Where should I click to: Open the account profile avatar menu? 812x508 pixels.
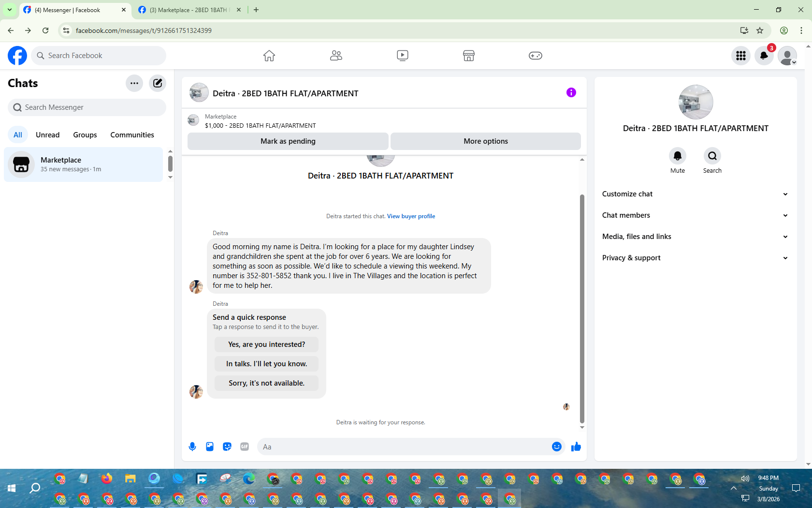tap(787, 56)
